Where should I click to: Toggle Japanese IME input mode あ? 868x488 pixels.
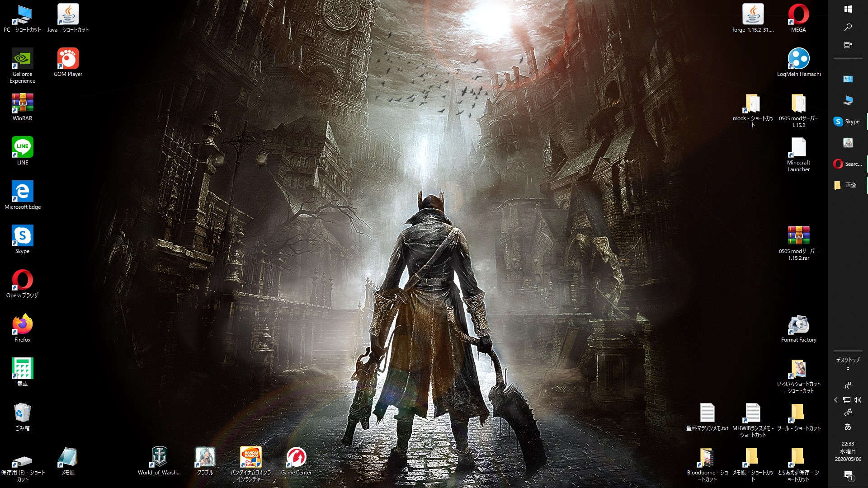[x=848, y=427]
